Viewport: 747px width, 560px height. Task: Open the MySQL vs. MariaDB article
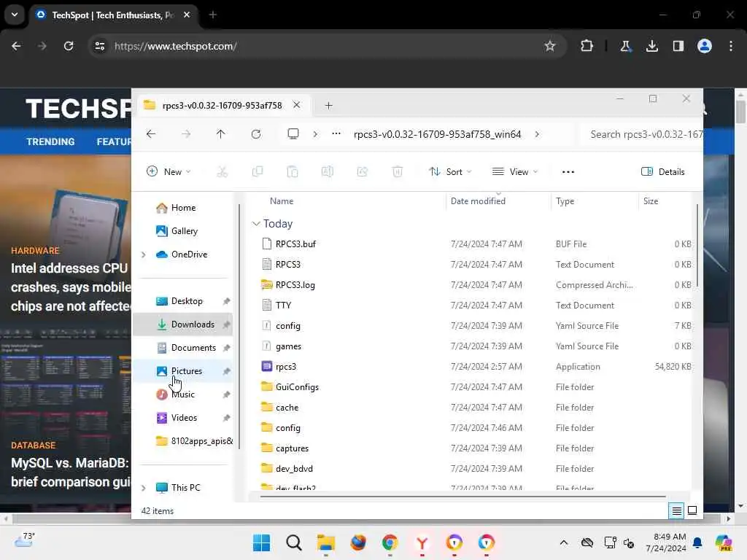(x=70, y=472)
